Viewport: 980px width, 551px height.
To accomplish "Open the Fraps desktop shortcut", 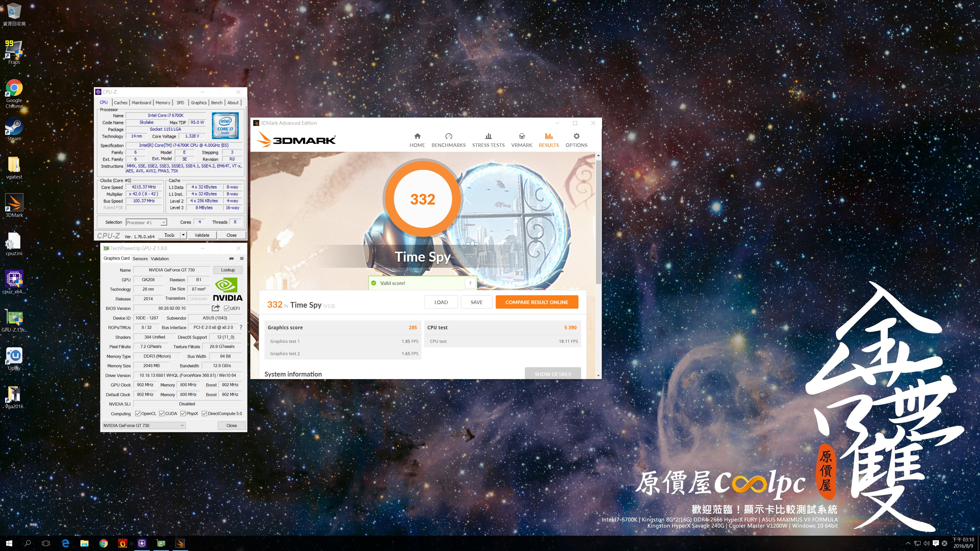I will coord(14,53).
